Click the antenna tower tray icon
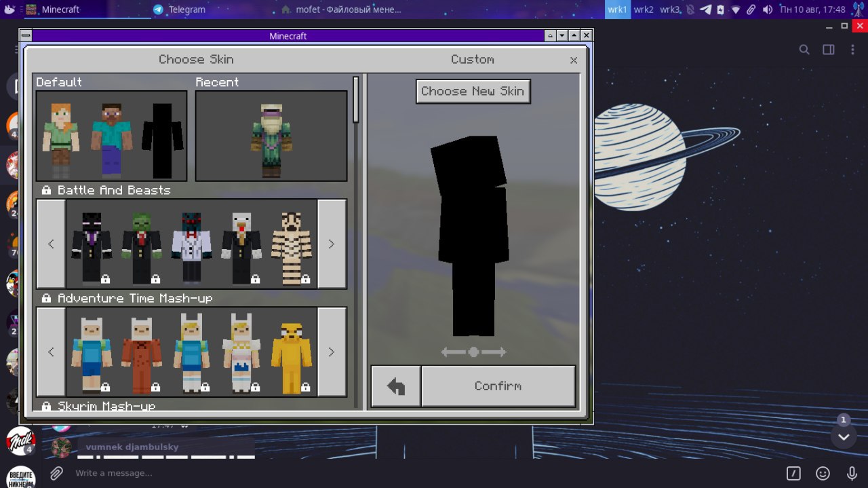This screenshot has height=488, width=868. coord(858,10)
